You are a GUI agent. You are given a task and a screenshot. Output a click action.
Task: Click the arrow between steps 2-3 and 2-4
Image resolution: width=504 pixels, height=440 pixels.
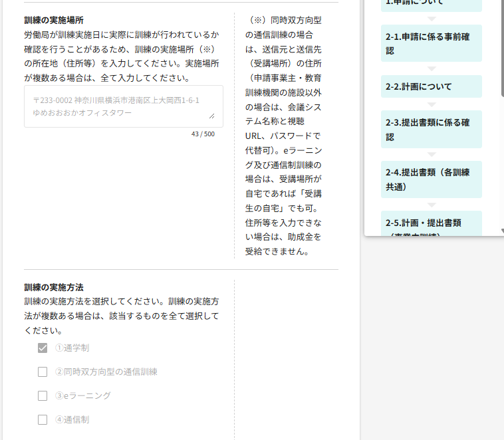pos(431,155)
